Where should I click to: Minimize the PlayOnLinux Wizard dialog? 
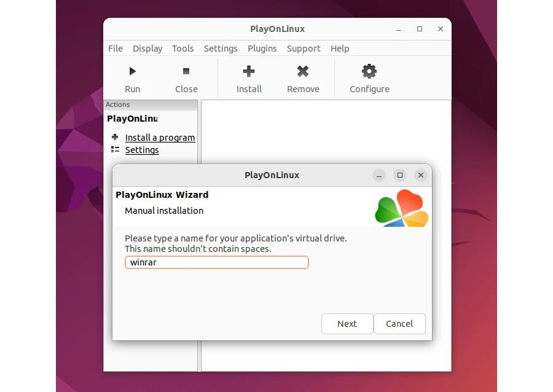(x=379, y=175)
